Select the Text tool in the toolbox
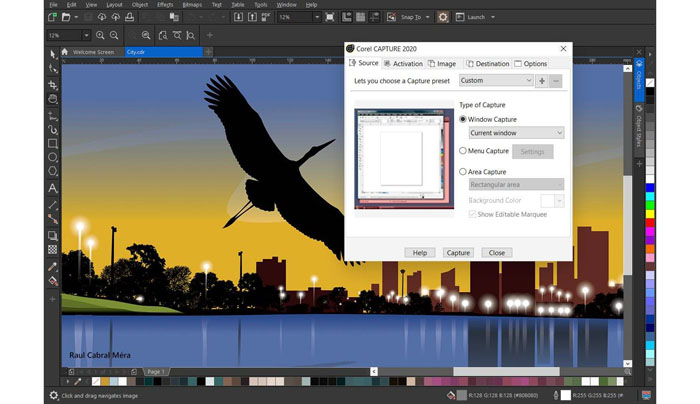Image resolution: width=700 pixels, height=404 pixels. tap(53, 188)
